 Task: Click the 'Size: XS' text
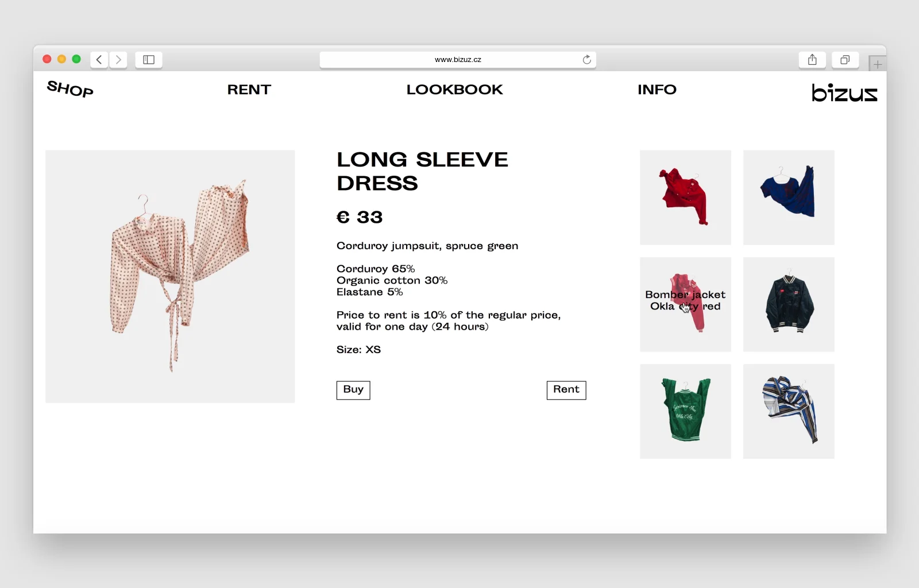(x=358, y=350)
